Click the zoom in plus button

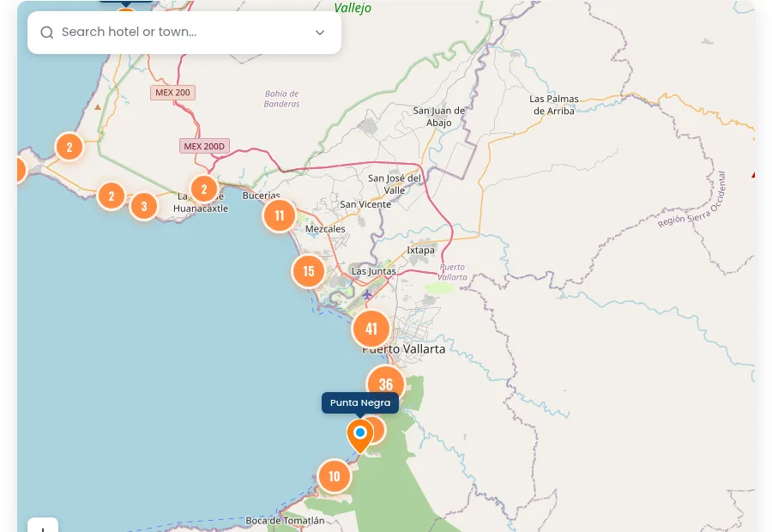[43, 527]
